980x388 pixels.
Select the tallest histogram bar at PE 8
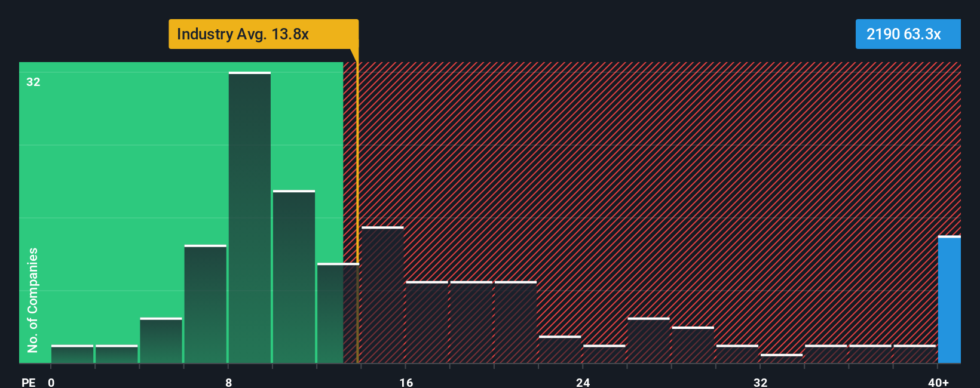(x=250, y=217)
